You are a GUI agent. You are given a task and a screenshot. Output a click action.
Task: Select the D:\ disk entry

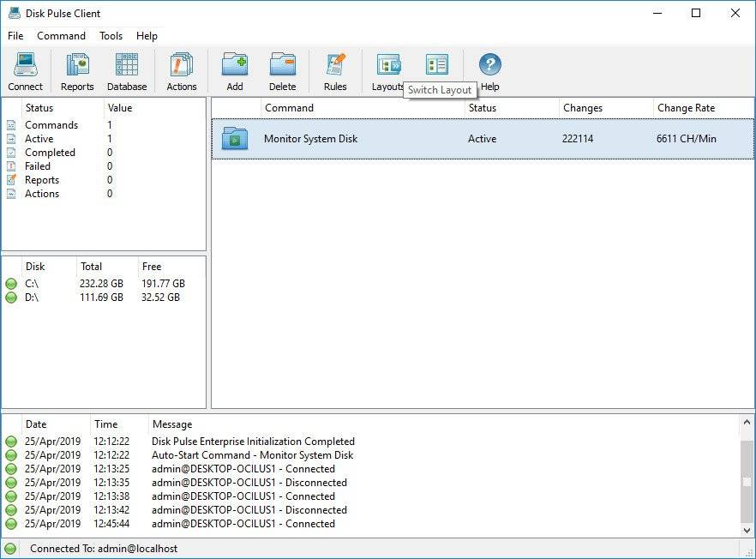(32, 298)
